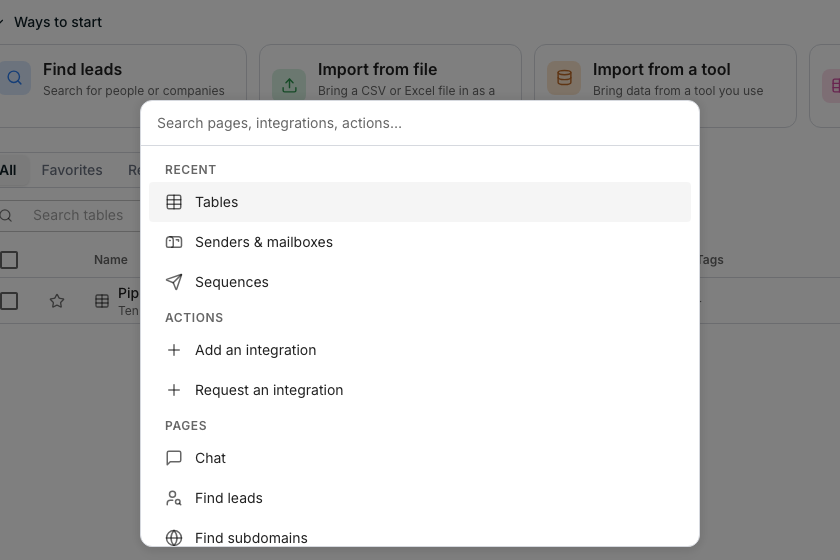
Task: Click the PAGES section label
Action: pos(185,426)
